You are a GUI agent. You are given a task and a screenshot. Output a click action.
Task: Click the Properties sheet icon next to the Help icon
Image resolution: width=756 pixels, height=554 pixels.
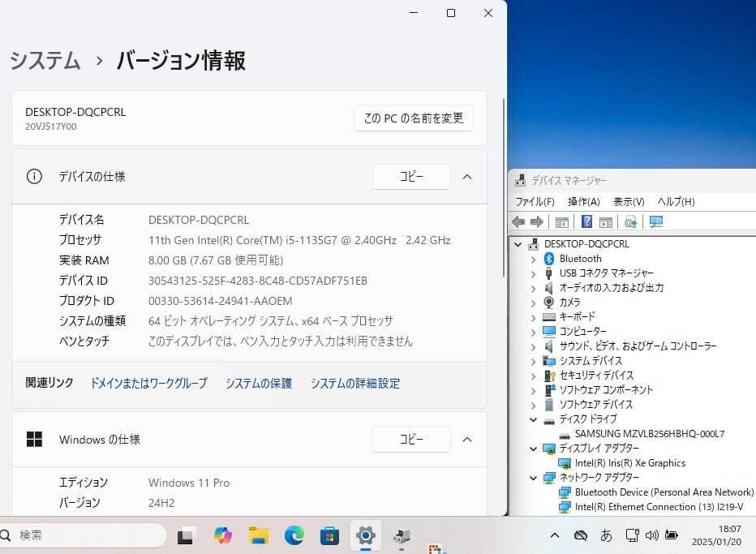[x=606, y=222]
